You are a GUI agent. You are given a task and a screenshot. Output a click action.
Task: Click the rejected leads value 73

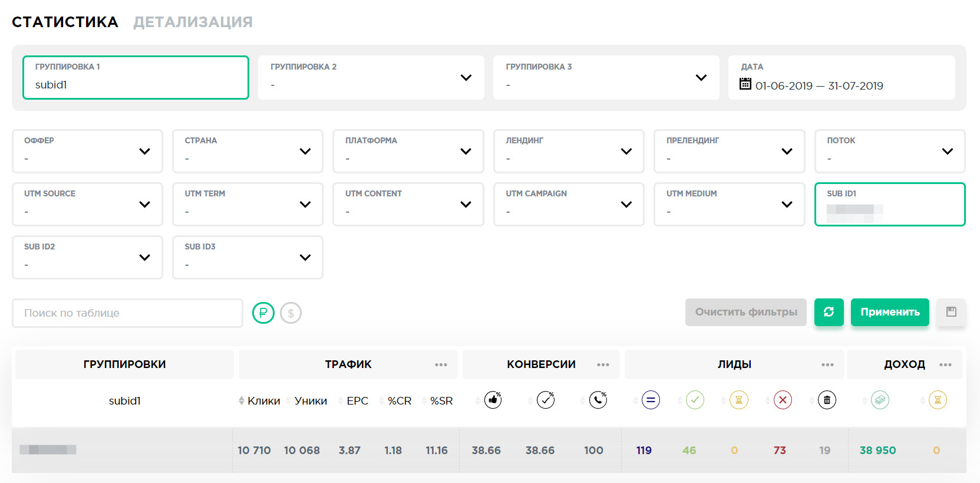click(x=780, y=451)
